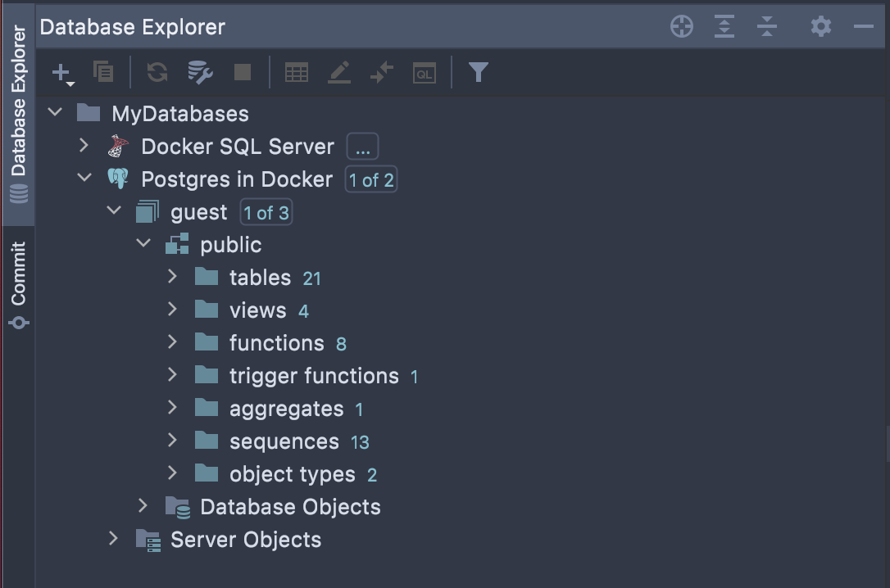Click the 1 of 2 badge on Postgres
Viewport: 890px width, 588px height.
[371, 179]
